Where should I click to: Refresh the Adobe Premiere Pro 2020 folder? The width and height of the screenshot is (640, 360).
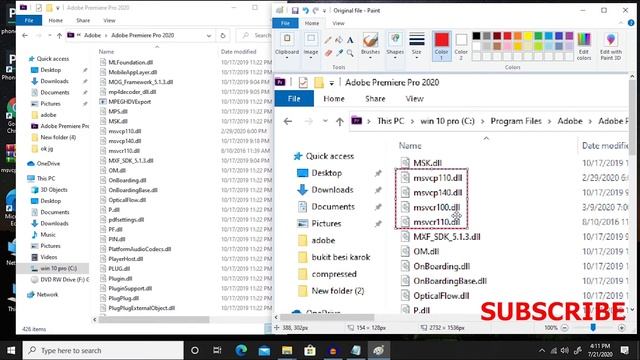pos(223,36)
